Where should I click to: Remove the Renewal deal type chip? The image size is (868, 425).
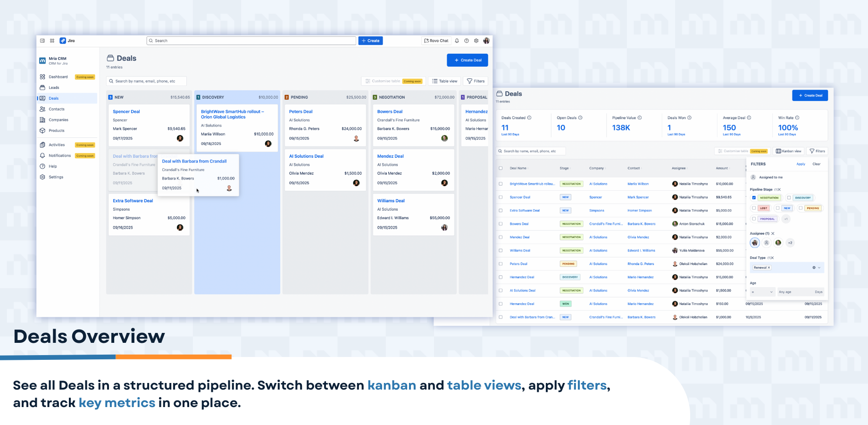769,268
